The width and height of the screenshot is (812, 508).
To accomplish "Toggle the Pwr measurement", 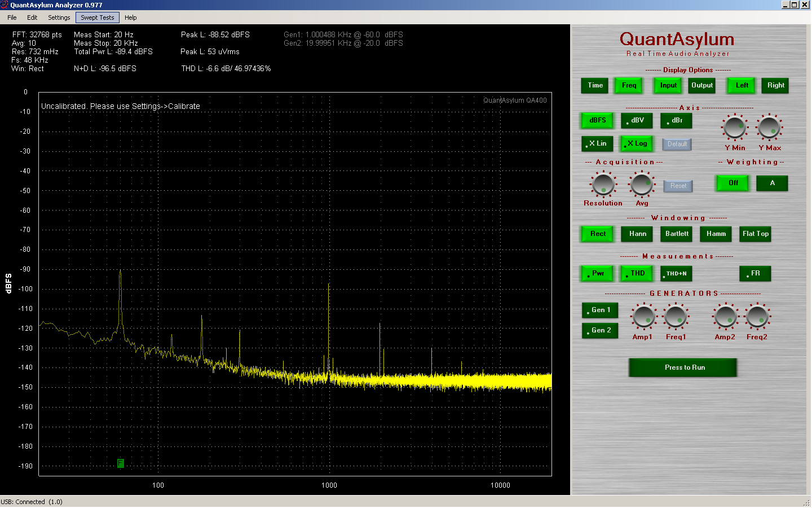I will (x=597, y=274).
